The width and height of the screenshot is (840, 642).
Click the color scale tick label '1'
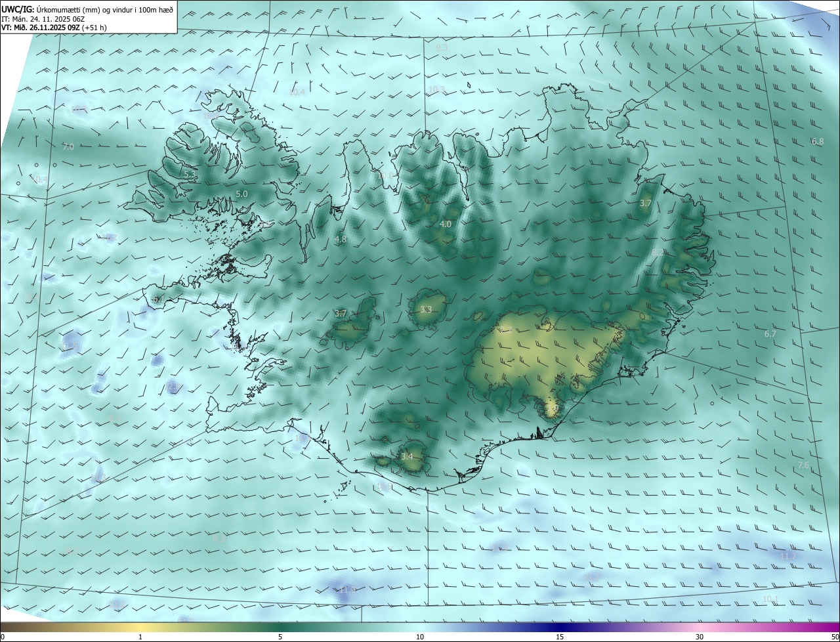[x=140, y=637]
